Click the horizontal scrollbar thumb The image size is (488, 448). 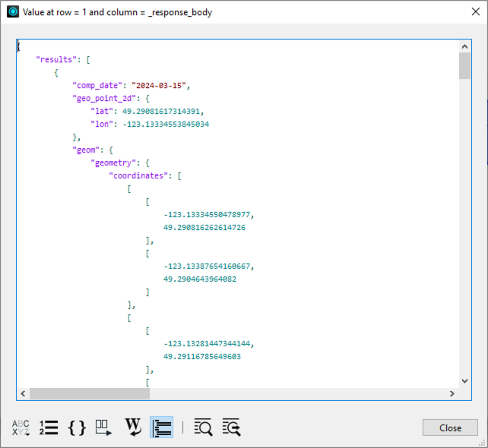click(90, 393)
